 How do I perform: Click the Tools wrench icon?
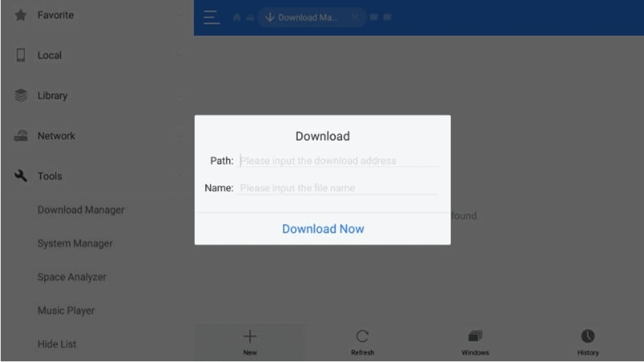[x=21, y=176]
